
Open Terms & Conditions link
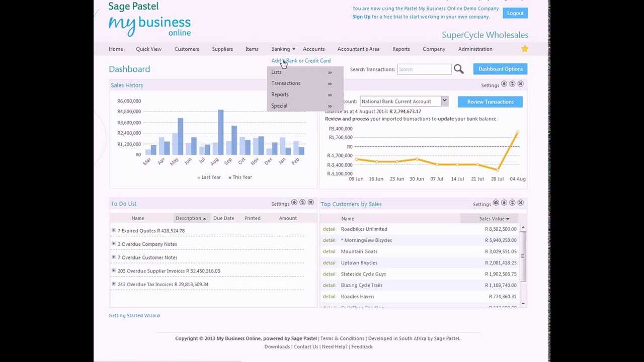(342, 338)
